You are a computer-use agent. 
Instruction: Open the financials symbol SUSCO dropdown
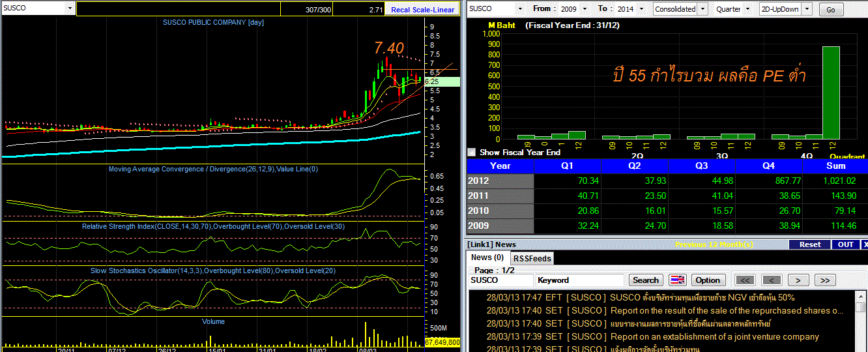[x=519, y=9]
